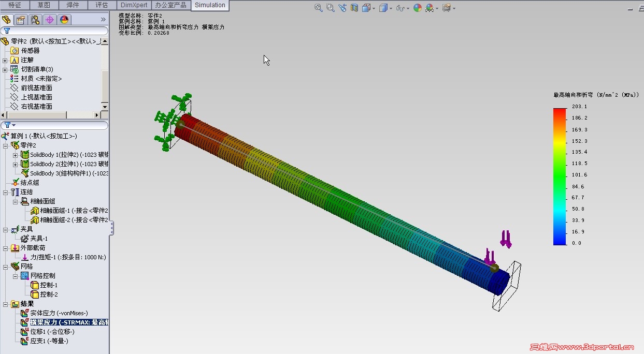Collapse the results folder (结果)
The width and height of the screenshot is (644, 354).
click(x=6, y=304)
